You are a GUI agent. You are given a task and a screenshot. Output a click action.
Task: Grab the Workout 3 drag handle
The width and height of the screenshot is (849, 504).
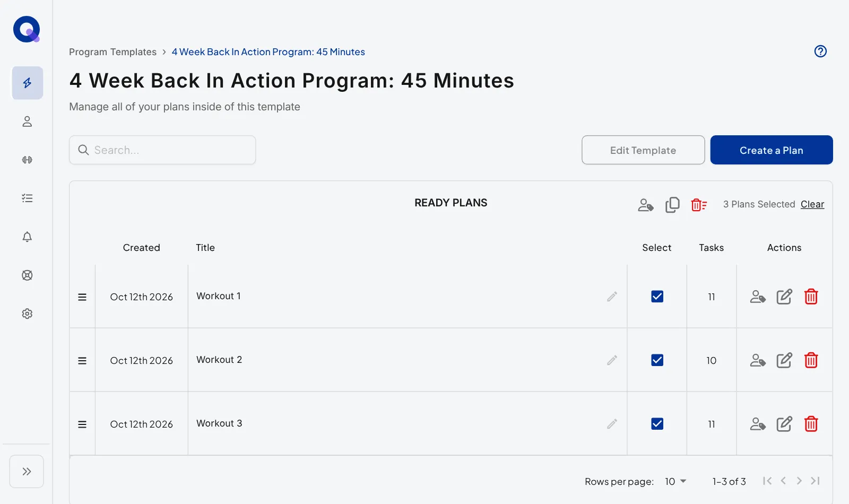[x=82, y=424]
